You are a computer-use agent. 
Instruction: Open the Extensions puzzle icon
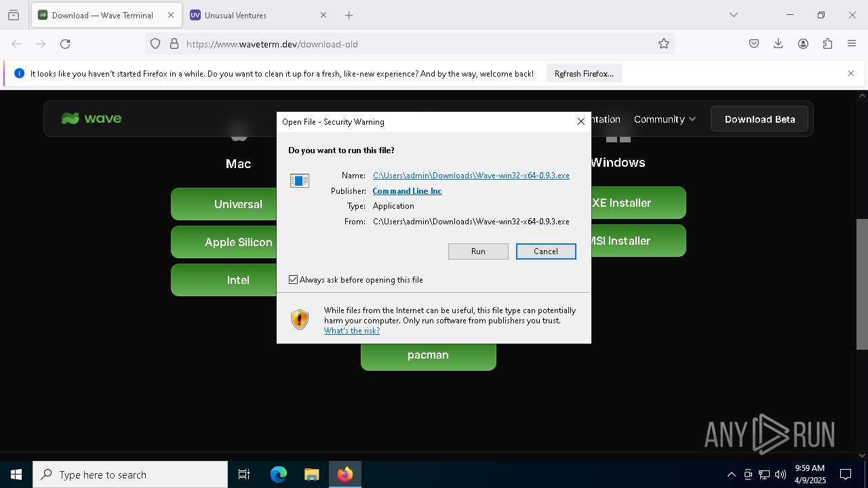pos(827,44)
